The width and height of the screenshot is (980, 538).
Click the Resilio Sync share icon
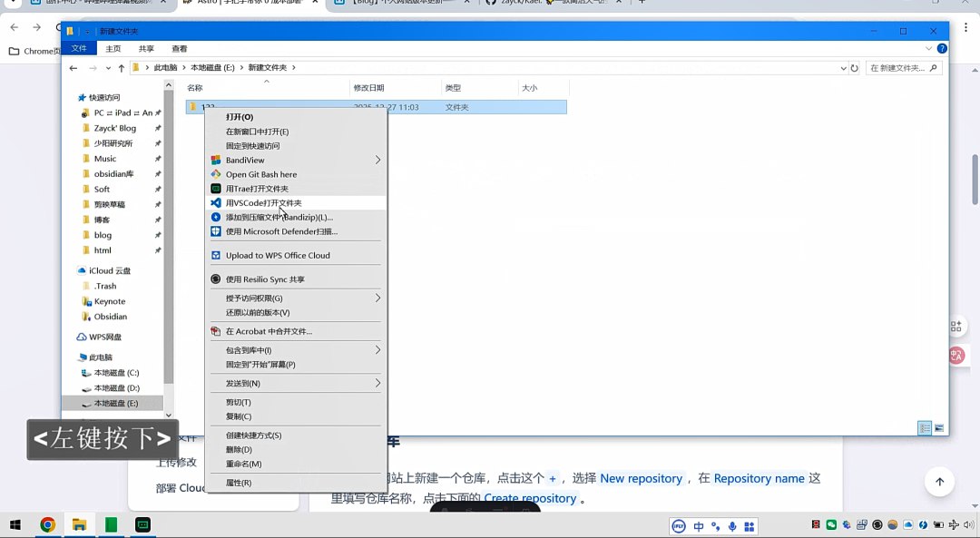216,279
